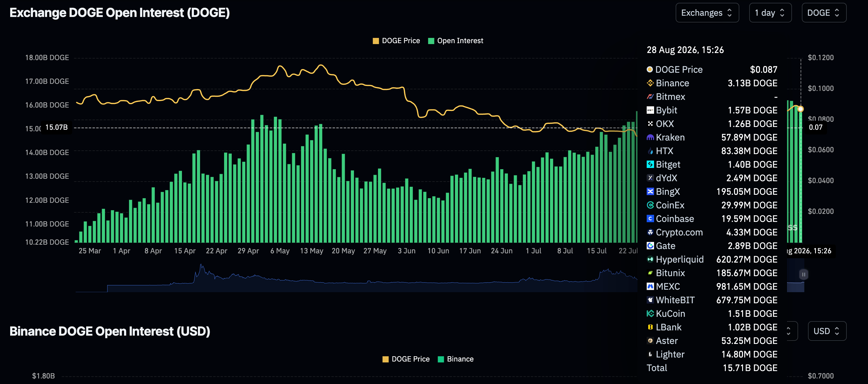Viewport: 868px width, 384px height.
Task: Click the WhiteBIT logo icon in the tooltip
Action: coord(650,300)
